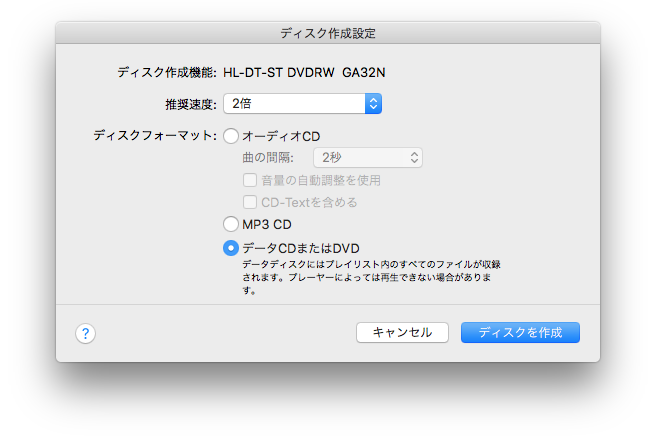Image resolution: width=655 pixels, height=441 pixels.
Task: Select the データCDまたはDVD radio button
Action: pyautogui.click(x=231, y=247)
